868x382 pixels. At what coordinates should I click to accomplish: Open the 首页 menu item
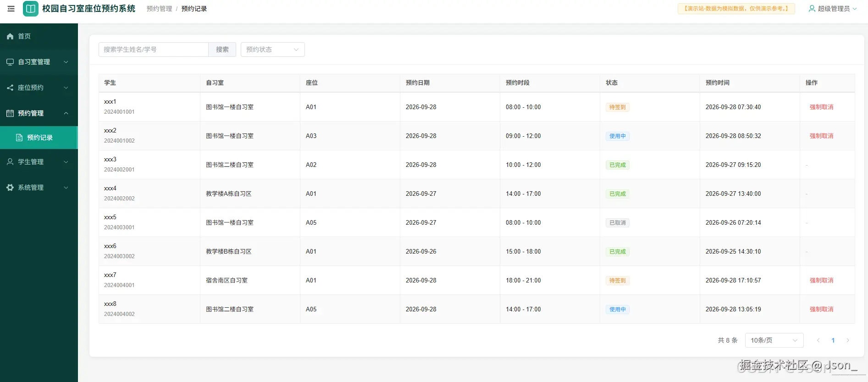(x=39, y=36)
